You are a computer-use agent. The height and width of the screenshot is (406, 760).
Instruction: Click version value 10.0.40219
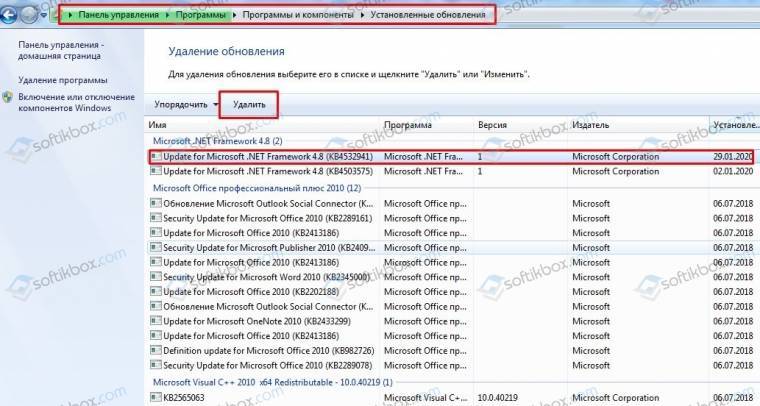point(497,398)
